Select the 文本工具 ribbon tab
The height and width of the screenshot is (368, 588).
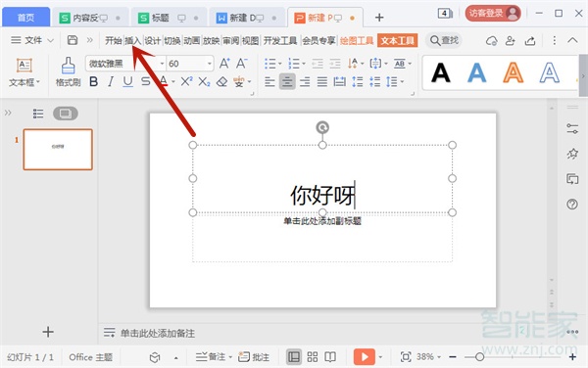click(x=398, y=40)
